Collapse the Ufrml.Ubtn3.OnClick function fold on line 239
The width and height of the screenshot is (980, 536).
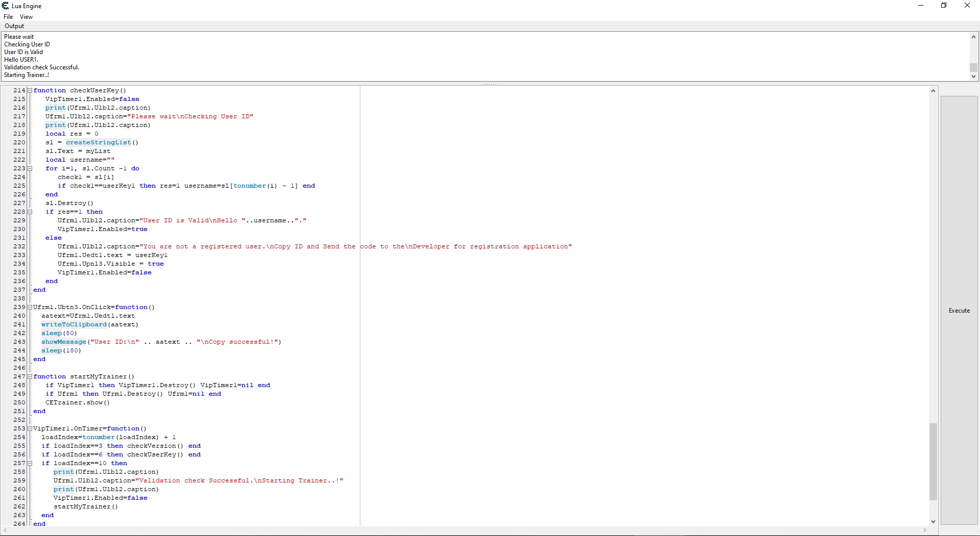pyautogui.click(x=30, y=307)
